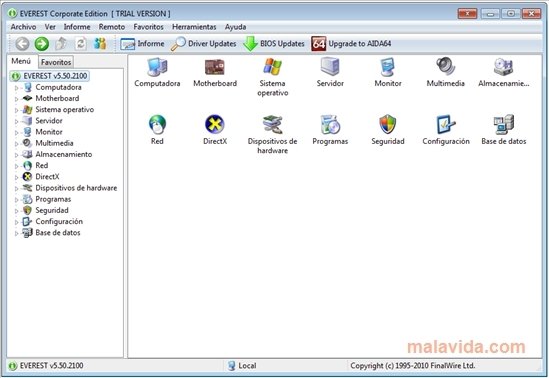Click the FinalWire copyright status text
The image size is (549, 378).
pyautogui.click(x=412, y=366)
